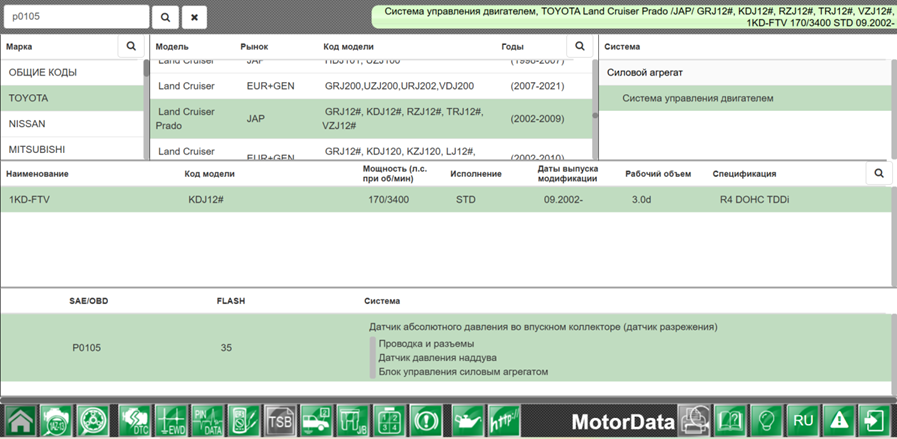Click Блок управления силовым агрегатом entry
The image size is (897, 439).
click(463, 371)
